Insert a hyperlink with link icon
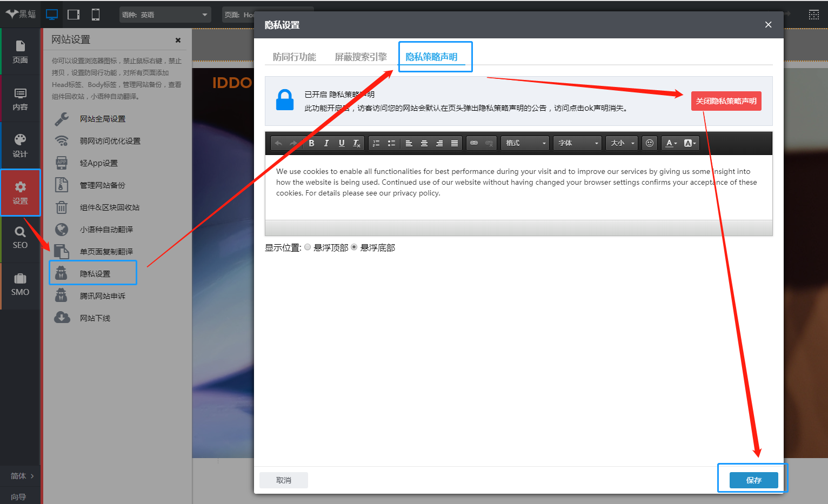Viewport: 828px width, 504px height. 474,143
